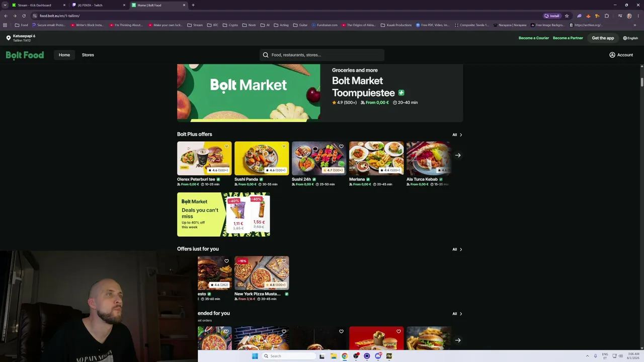The width and height of the screenshot is (644, 362).
Task: Click the page vertical scrollbar thumb
Action: click(x=641, y=82)
